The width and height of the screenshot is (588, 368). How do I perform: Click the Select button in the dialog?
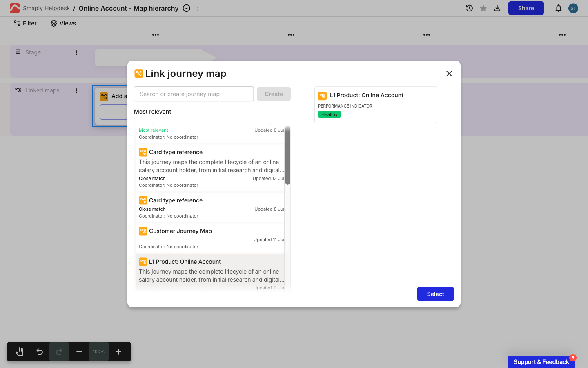click(x=435, y=294)
